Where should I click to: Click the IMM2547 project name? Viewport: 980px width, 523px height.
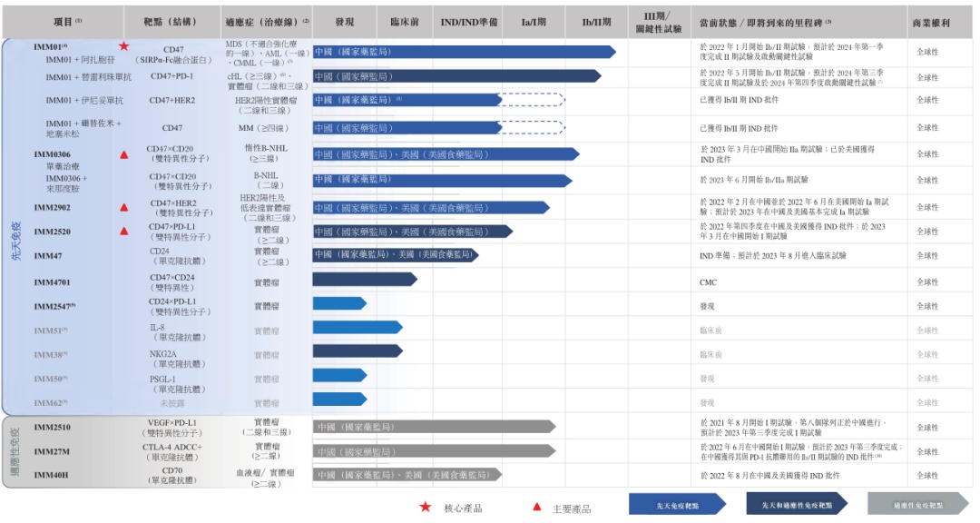[54, 306]
